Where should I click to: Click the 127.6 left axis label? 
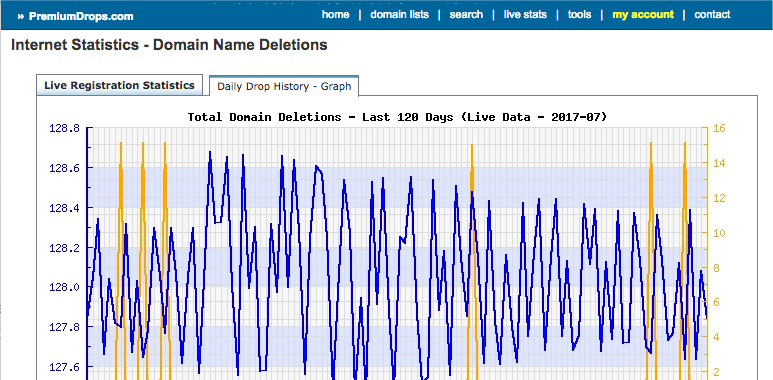pyautogui.click(x=65, y=367)
